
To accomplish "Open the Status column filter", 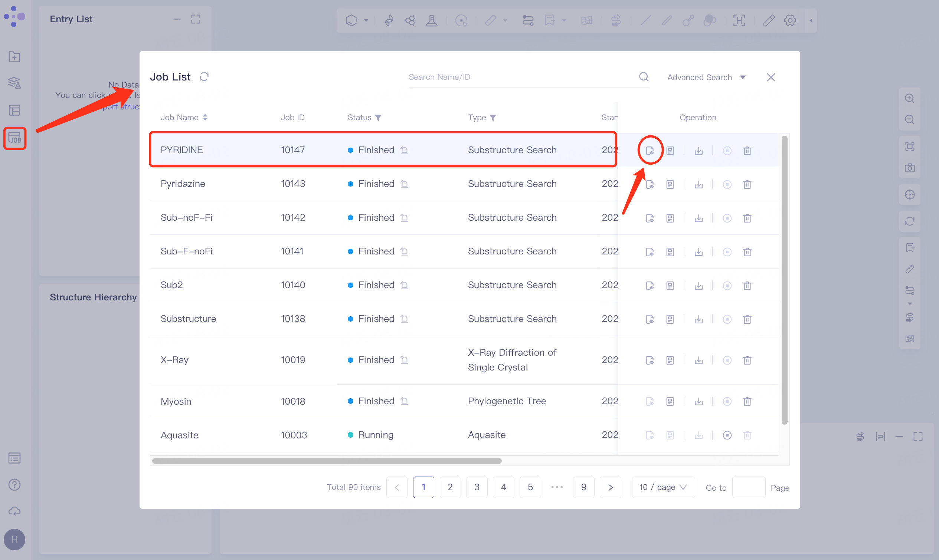I will point(378,118).
